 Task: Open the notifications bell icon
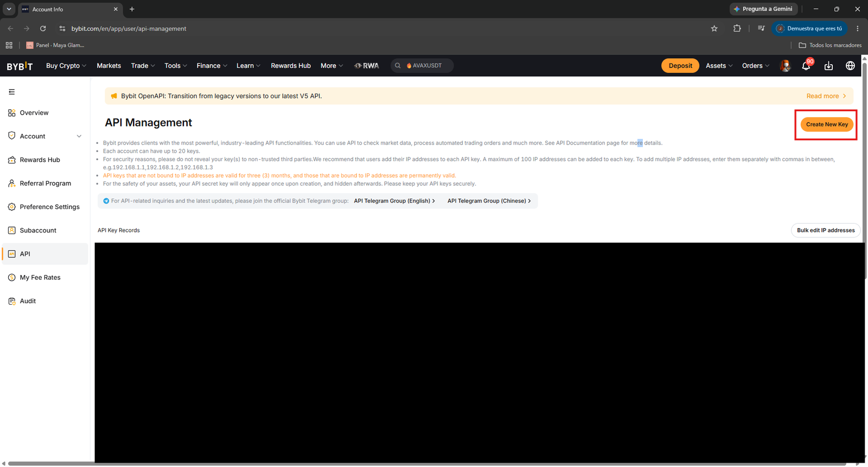point(806,66)
